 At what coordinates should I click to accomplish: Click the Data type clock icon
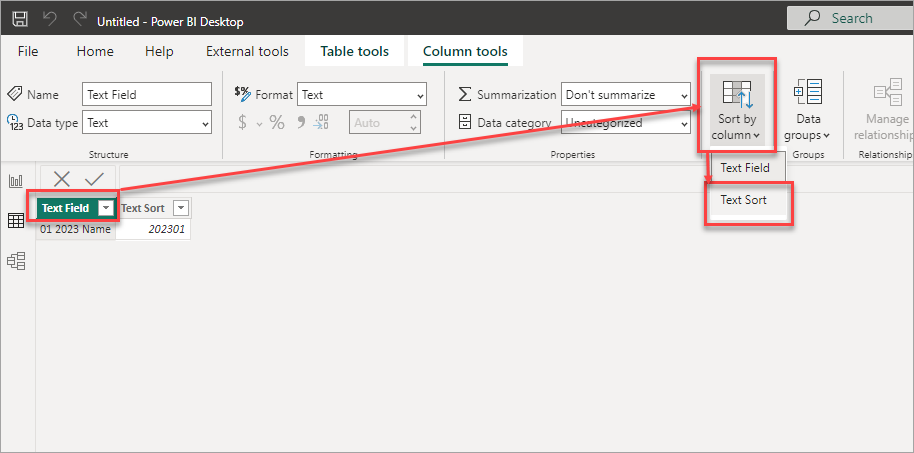coord(15,122)
